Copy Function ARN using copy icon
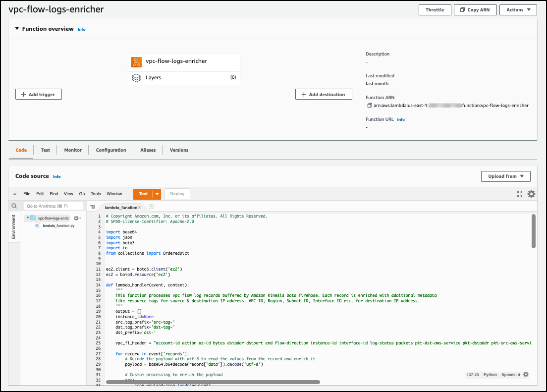 coord(370,106)
